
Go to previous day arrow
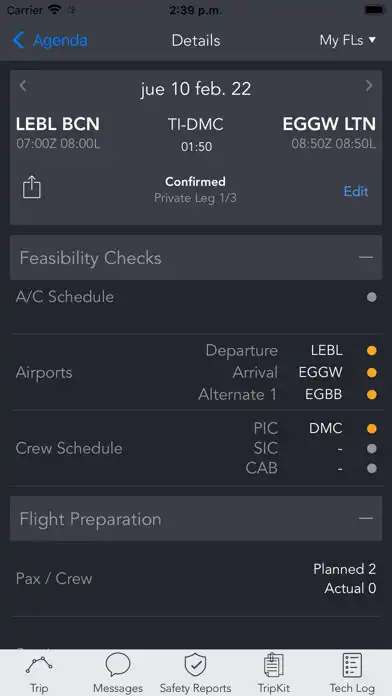pyautogui.click(x=23, y=86)
